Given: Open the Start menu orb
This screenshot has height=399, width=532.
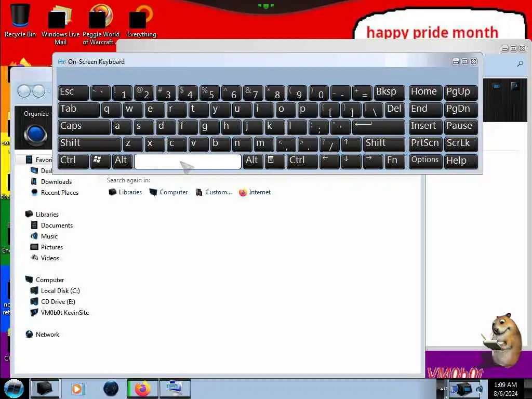Looking at the screenshot, I should [x=13, y=389].
